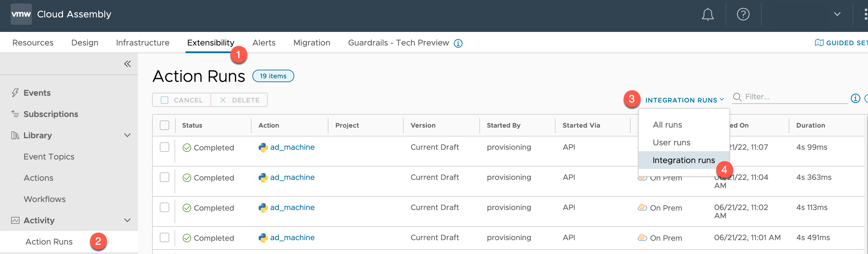
Task: Open the Integration Runs dropdown
Action: (x=684, y=100)
